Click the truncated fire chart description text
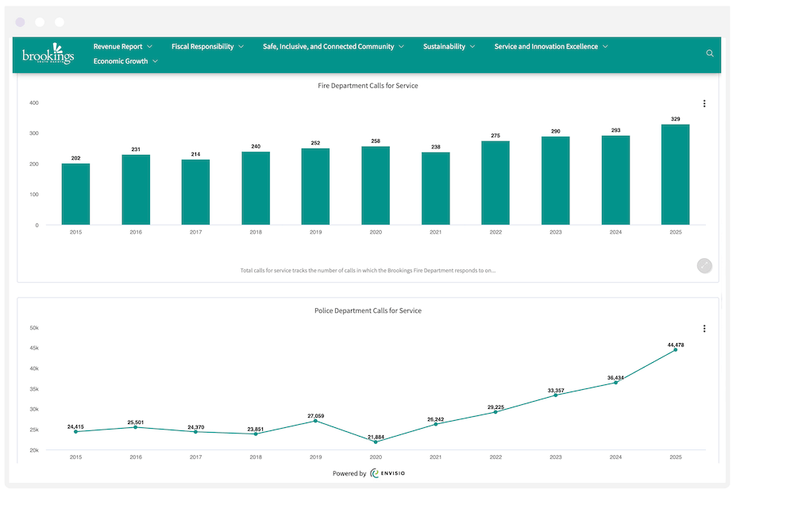794x532 pixels. coord(368,270)
